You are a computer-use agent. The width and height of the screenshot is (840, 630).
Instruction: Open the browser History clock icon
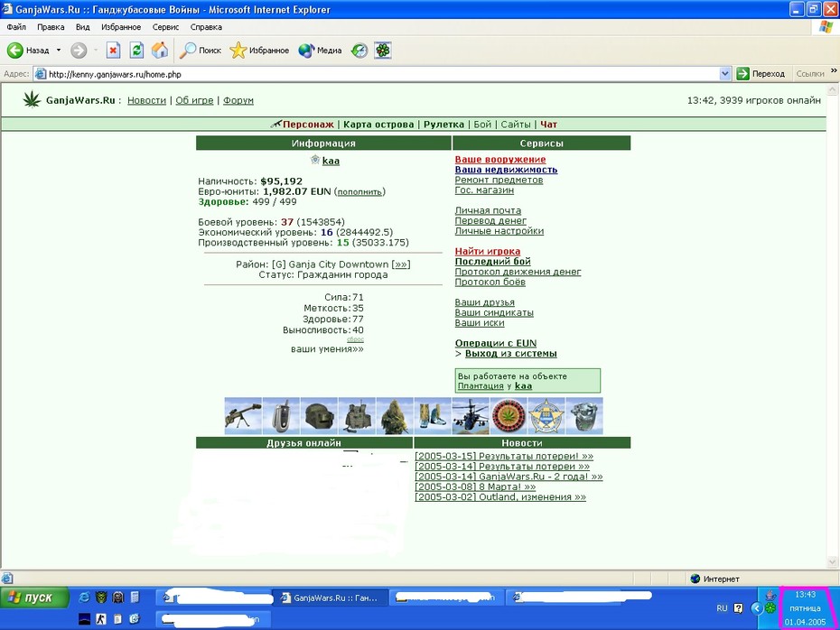pyautogui.click(x=359, y=51)
